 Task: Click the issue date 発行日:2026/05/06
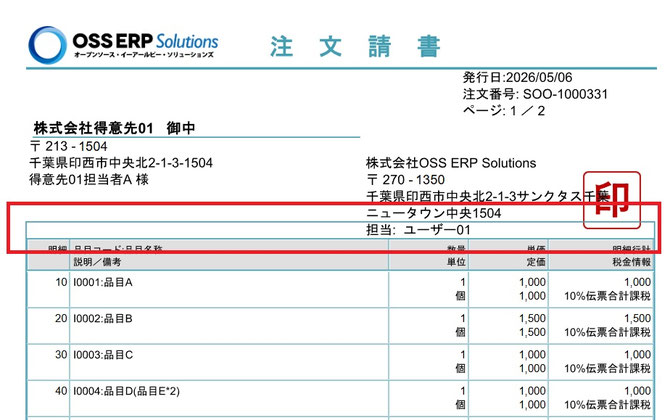pos(517,77)
